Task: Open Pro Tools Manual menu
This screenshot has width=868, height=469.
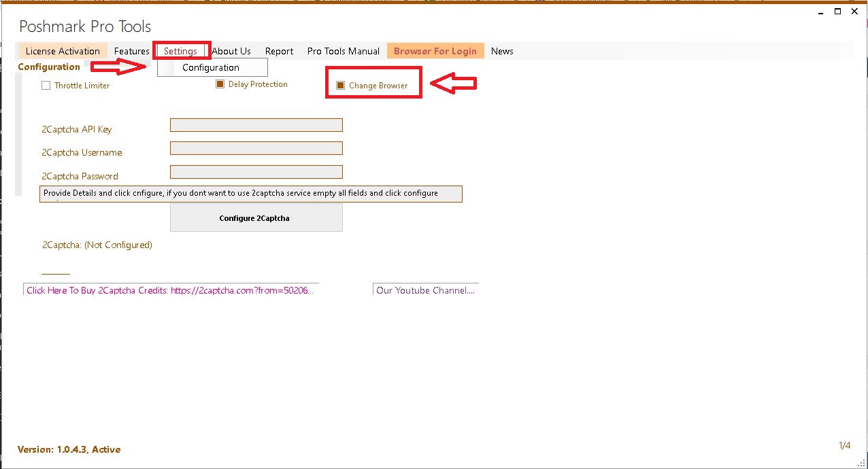Action: [x=344, y=51]
